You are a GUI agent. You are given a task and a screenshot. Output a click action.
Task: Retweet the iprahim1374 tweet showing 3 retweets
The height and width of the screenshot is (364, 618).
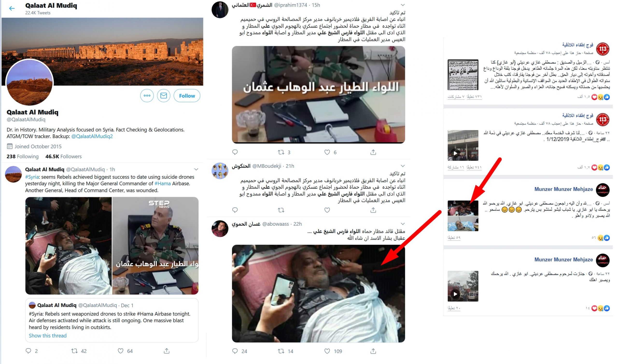[281, 152]
